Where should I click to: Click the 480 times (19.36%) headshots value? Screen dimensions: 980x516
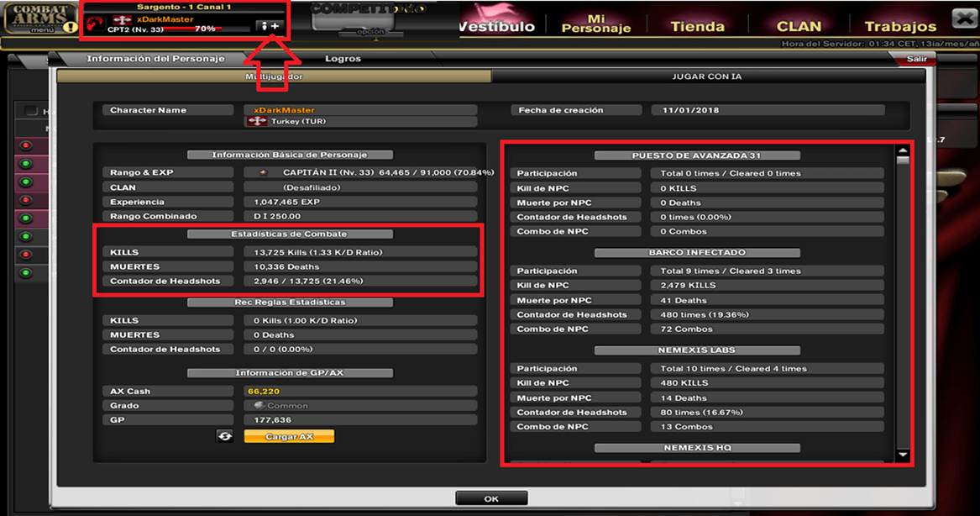[x=705, y=314]
